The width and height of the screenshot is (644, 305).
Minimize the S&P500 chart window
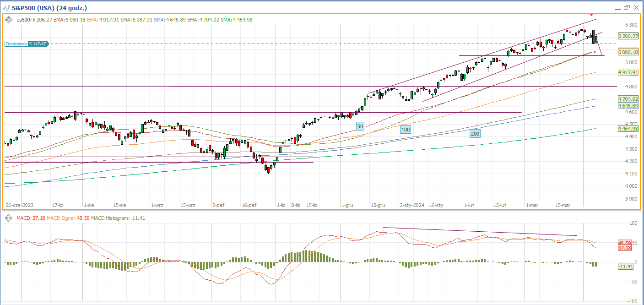[617, 8]
